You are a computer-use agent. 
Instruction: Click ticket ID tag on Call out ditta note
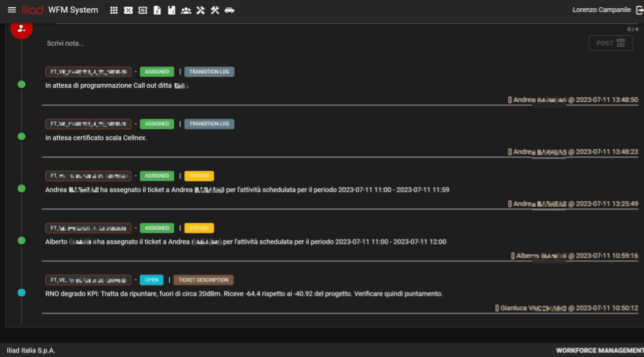(x=88, y=72)
